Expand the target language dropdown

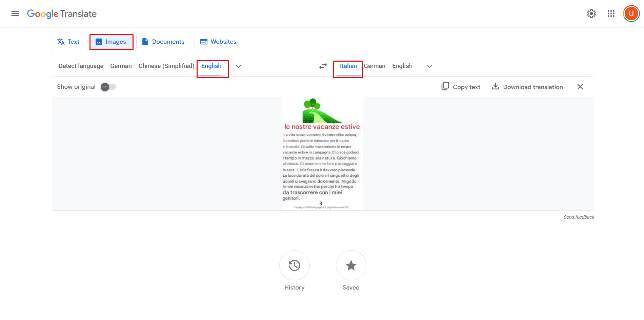coord(429,66)
